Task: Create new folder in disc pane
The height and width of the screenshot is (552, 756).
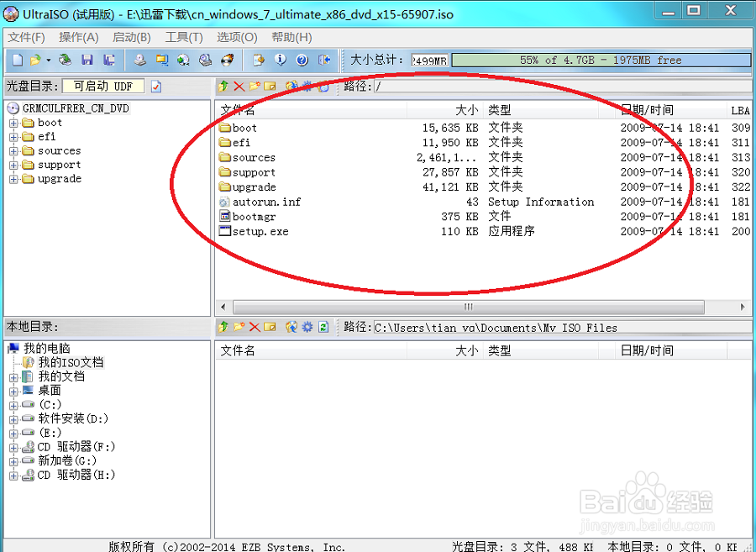Action: [254, 87]
